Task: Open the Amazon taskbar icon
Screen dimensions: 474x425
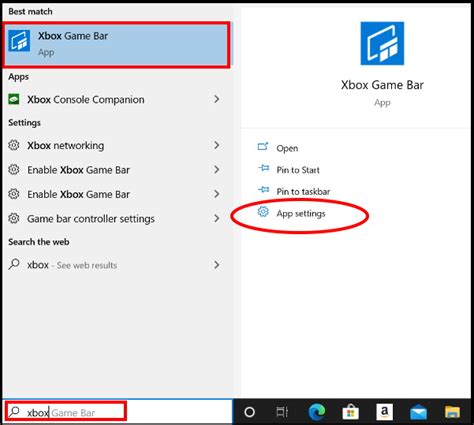Action: pyautogui.click(x=384, y=412)
